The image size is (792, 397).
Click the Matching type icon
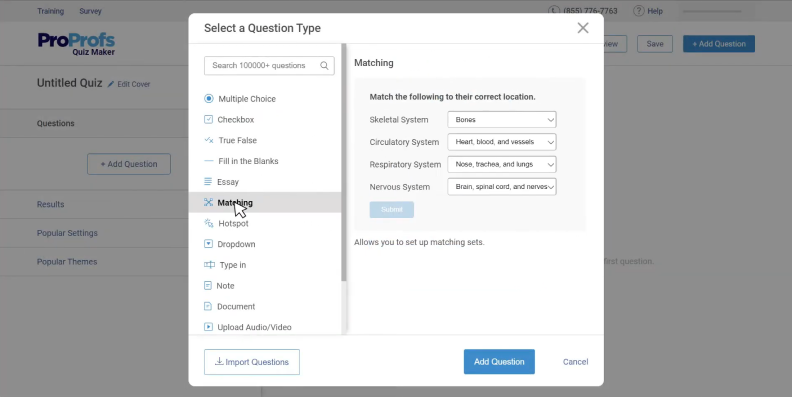tap(208, 202)
